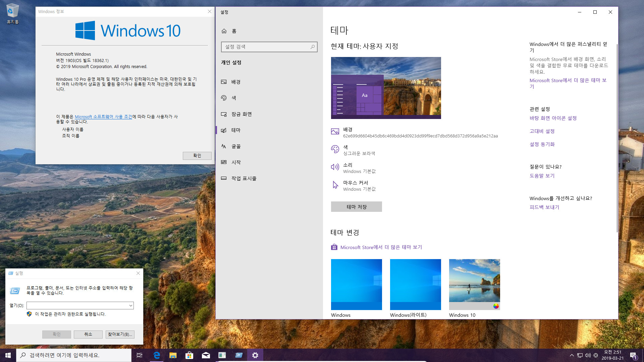The height and width of the screenshot is (362, 644).
Task: Open 도움말 보기 help link
Action: pyautogui.click(x=542, y=176)
